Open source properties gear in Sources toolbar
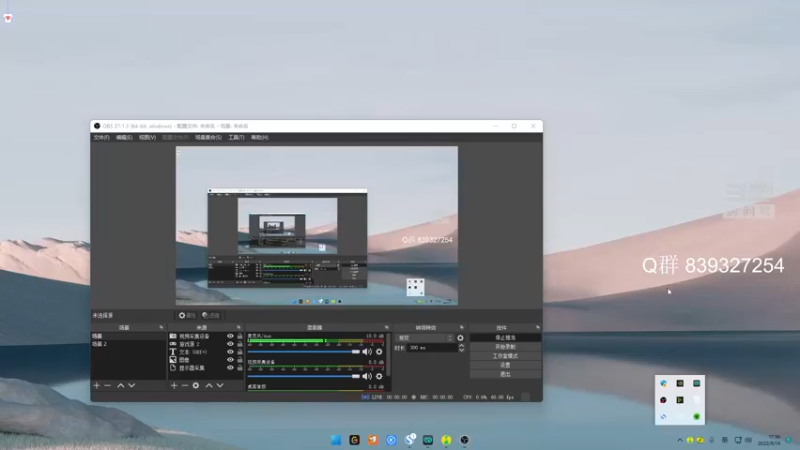This screenshot has width=800, height=450. pyautogui.click(x=196, y=386)
